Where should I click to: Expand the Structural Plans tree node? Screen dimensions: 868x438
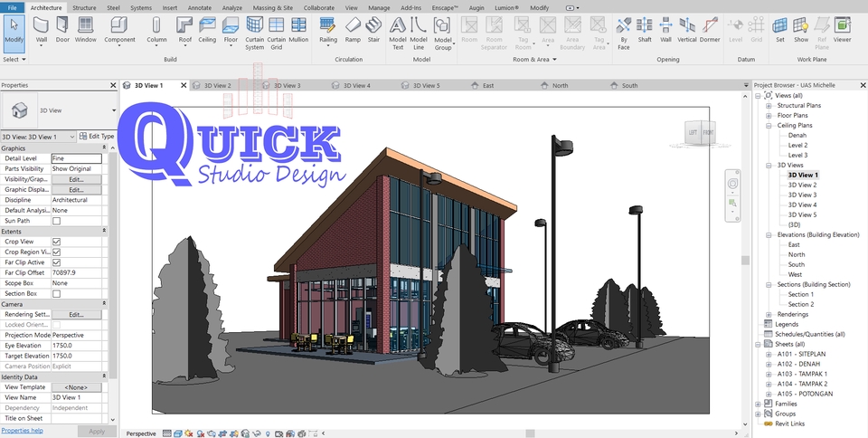click(x=769, y=106)
